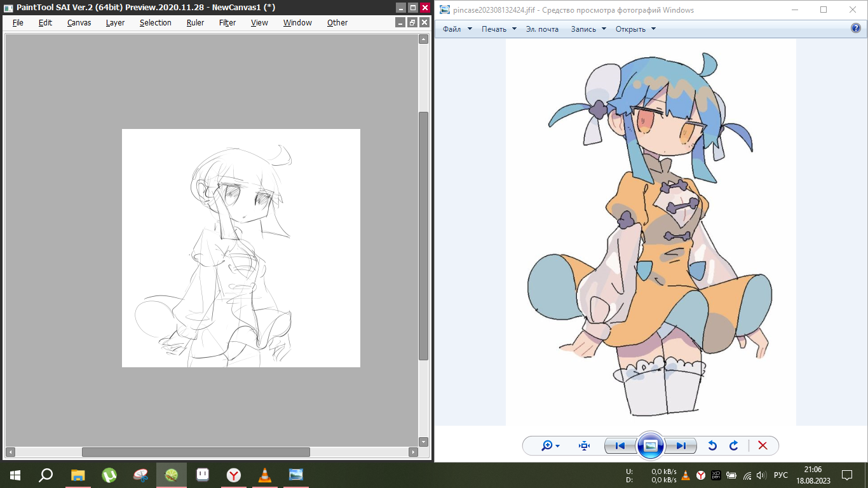
Task: Open the Snipping Tool taskbar icon
Action: coord(140,475)
